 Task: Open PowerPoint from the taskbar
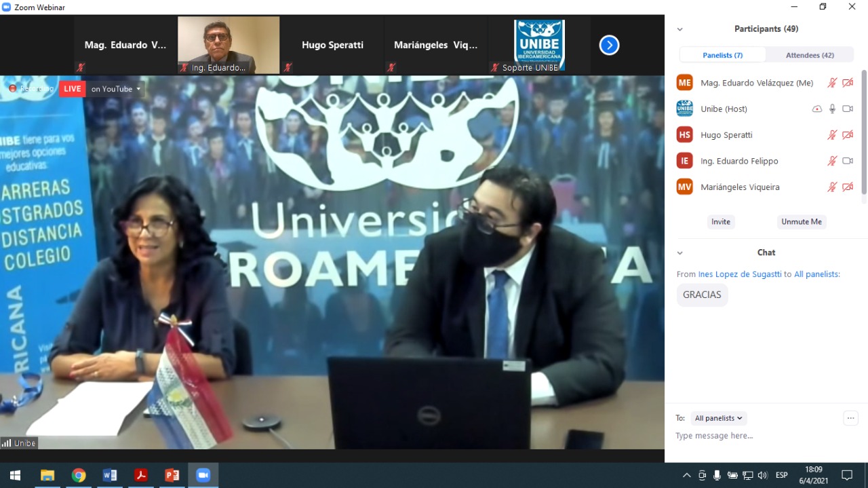click(172, 475)
